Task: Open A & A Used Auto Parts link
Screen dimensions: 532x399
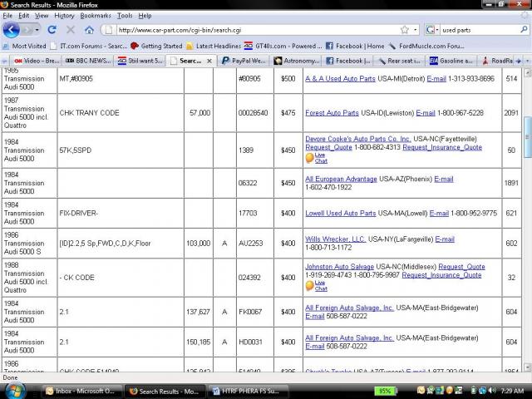Action: 340,79
